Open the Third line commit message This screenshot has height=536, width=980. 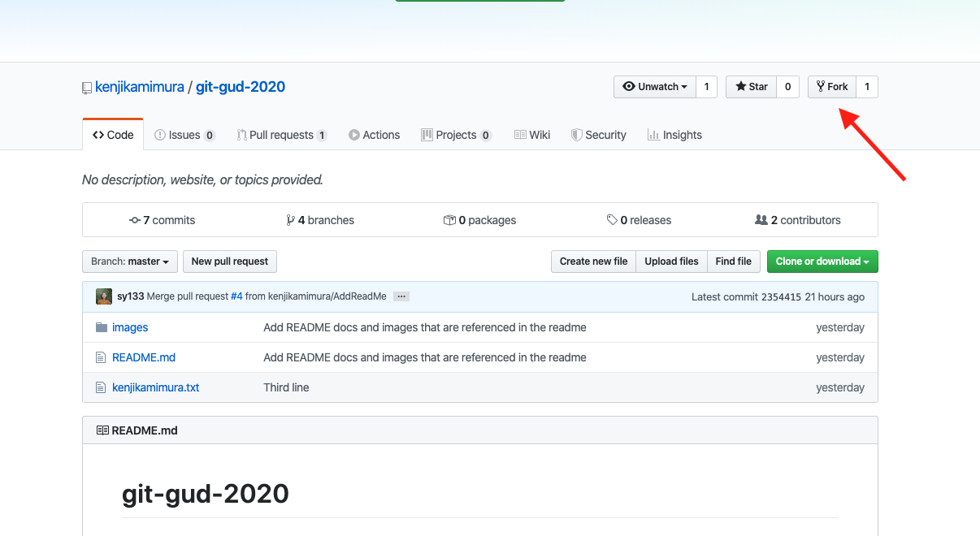(x=286, y=387)
